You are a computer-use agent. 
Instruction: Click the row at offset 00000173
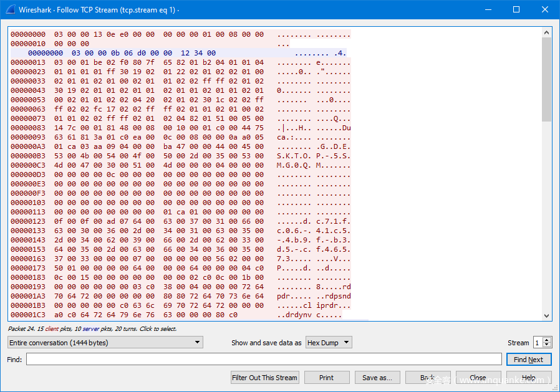[x=180, y=268]
